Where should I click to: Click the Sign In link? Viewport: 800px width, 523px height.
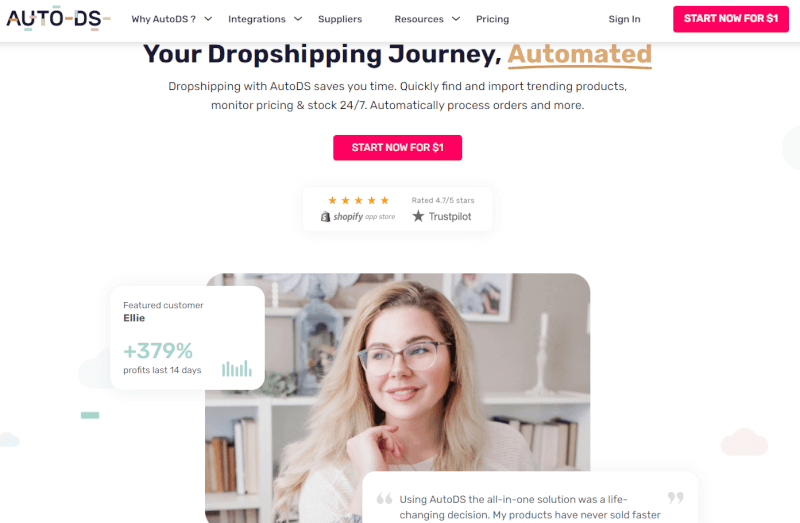click(x=624, y=19)
